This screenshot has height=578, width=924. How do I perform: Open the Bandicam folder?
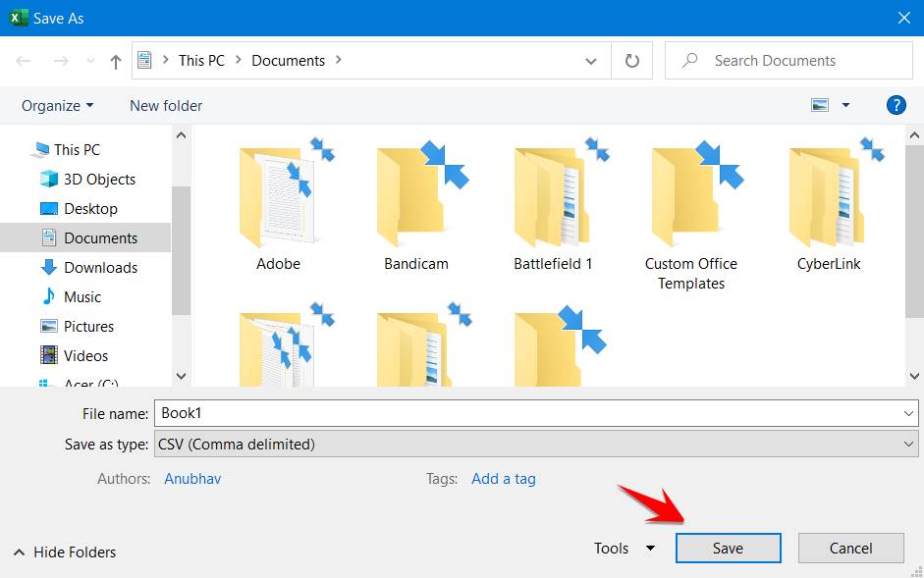tap(416, 203)
